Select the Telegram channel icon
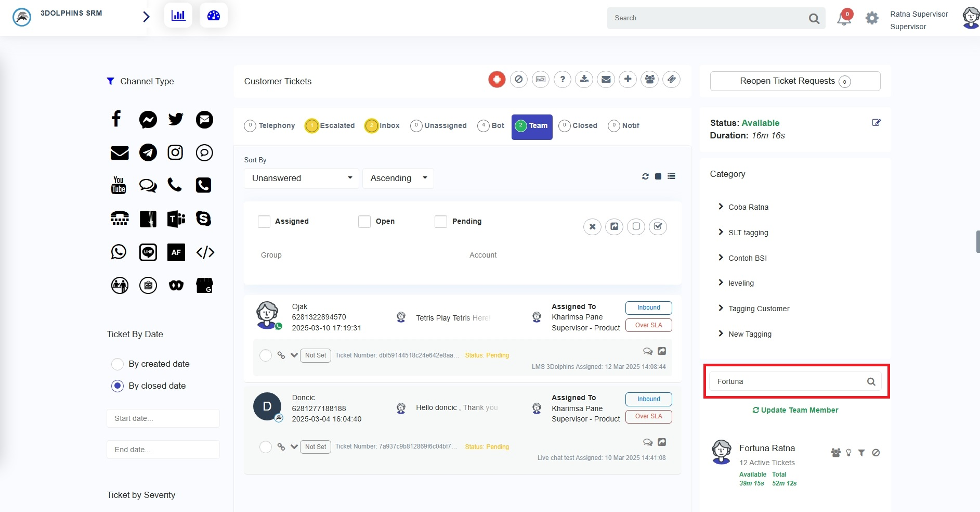This screenshot has height=512, width=980. (148, 152)
